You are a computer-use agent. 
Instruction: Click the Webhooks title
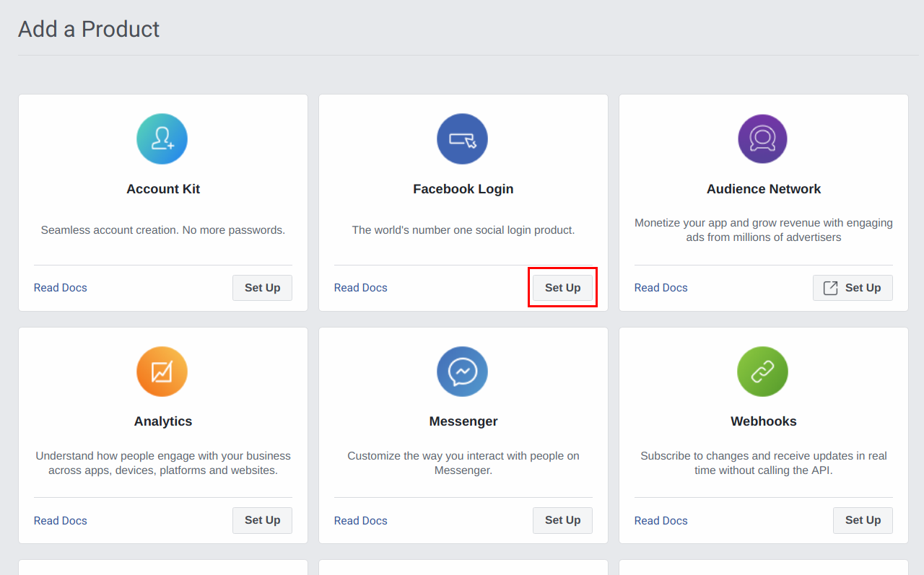coord(764,421)
